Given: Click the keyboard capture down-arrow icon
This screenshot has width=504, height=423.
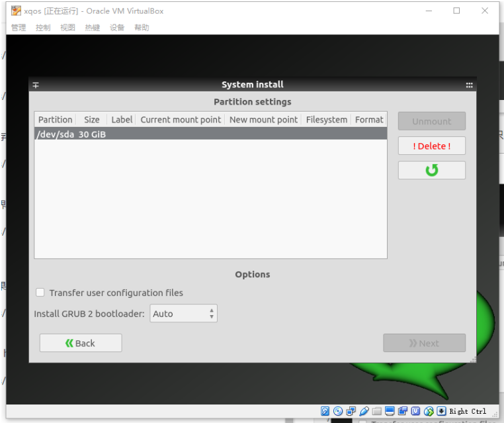Looking at the screenshot, I should [442, 411].
